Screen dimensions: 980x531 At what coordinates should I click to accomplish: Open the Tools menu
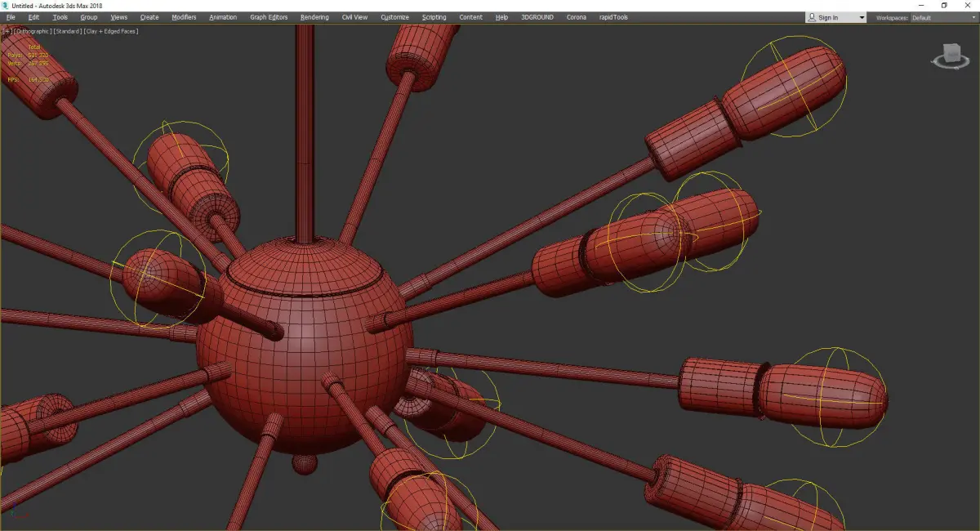pyautogui.click(x=60, y=17)
